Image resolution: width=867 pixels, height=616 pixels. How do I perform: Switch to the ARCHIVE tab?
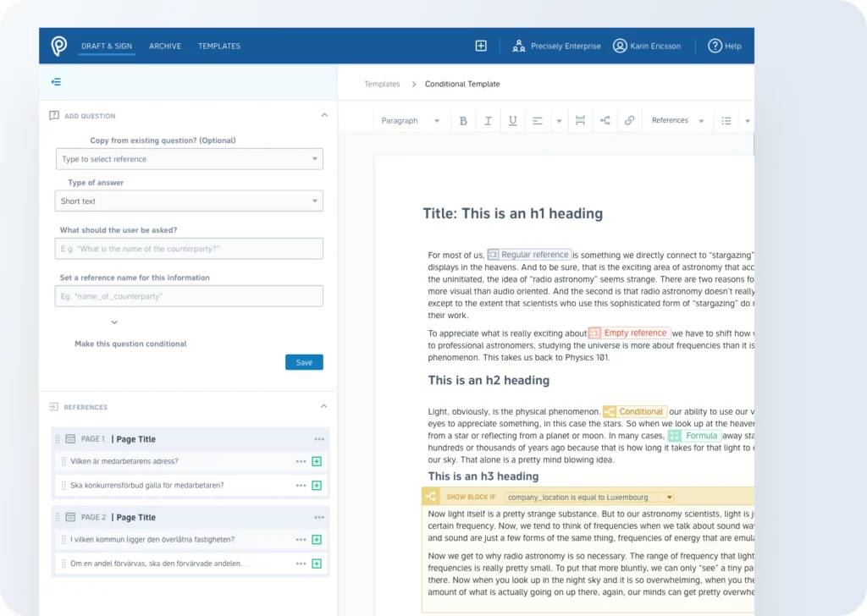point(165,46)
